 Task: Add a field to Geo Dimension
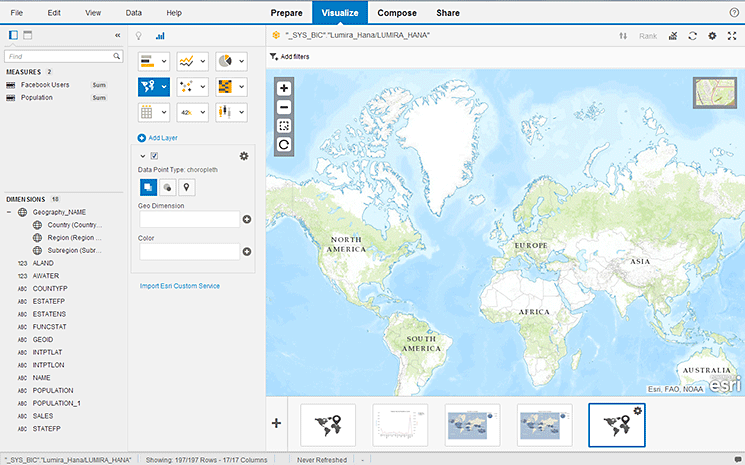coord(247,219)
